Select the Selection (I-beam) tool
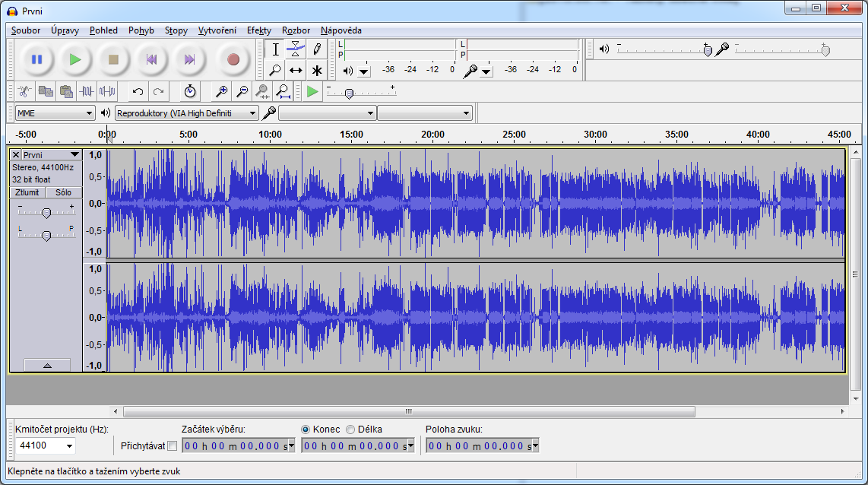Screen dimensions: 868x485 [275, 49]
